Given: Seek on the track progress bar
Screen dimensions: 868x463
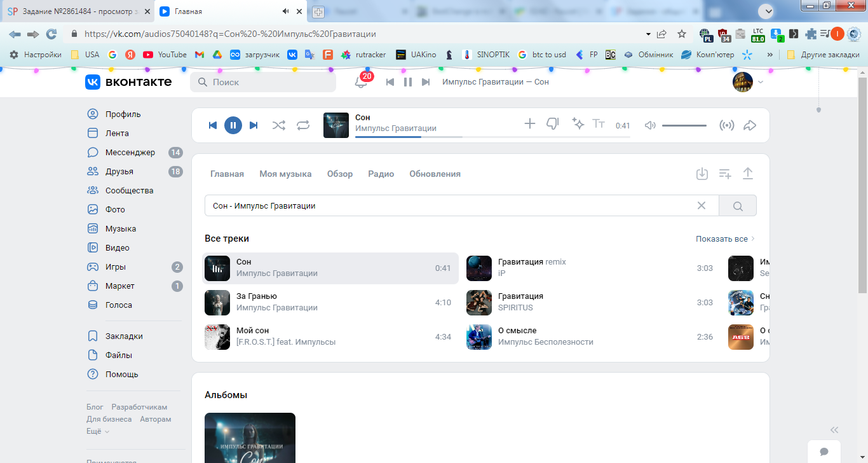Looking at the screenshot, I should point(493,137).
